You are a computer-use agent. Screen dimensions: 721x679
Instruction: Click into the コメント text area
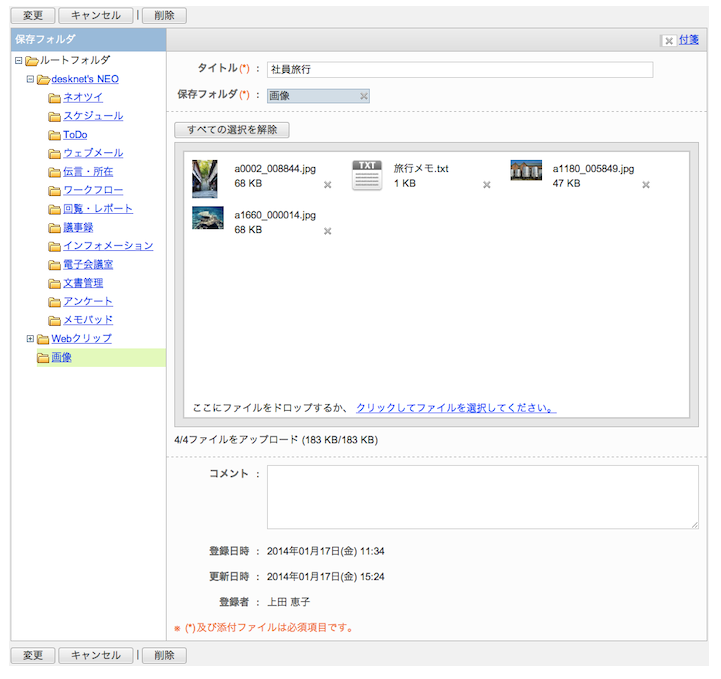pyautogui.click(x=482, y=496)
